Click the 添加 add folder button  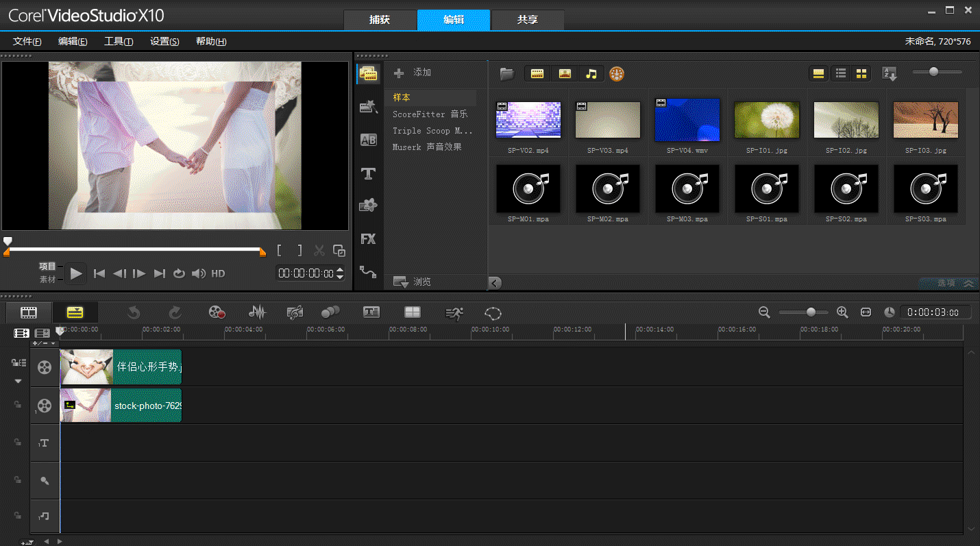413,73
